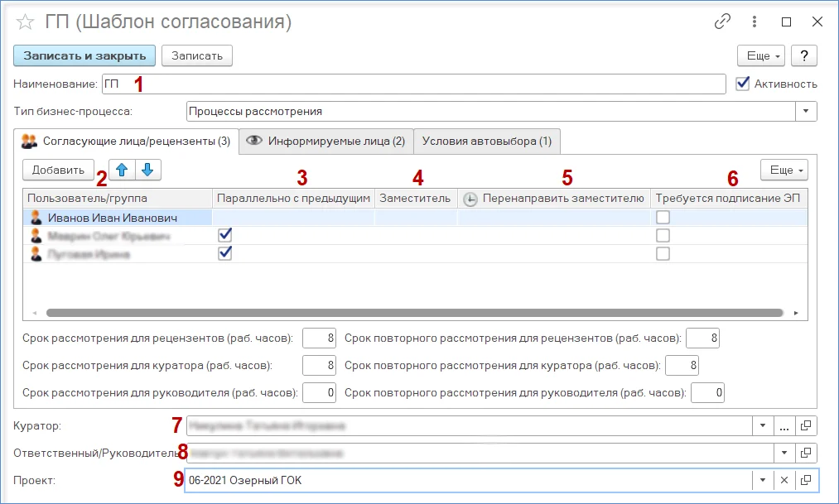
Task: Toggle the Активность checkbox
Action: 743,84
